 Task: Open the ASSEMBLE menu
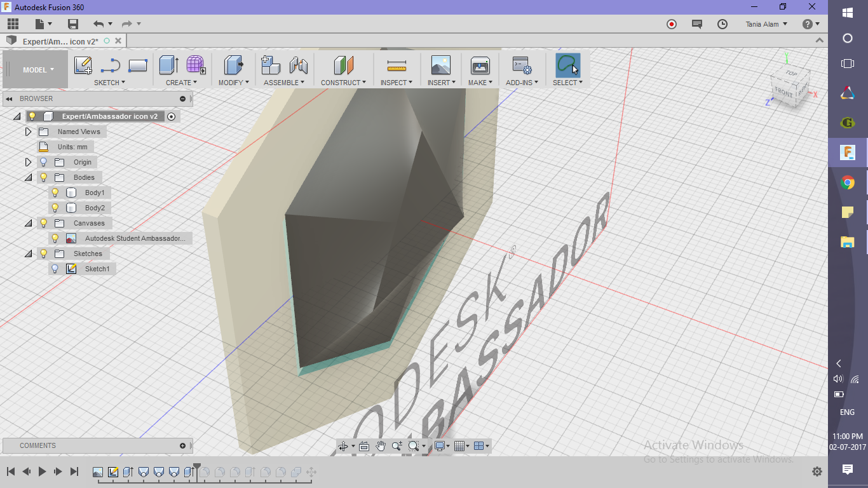(x=284, y=83)
